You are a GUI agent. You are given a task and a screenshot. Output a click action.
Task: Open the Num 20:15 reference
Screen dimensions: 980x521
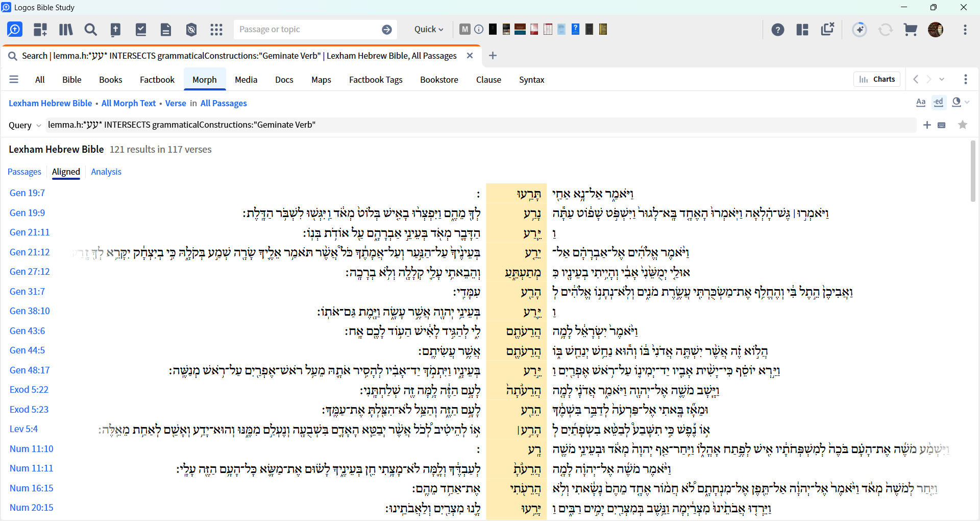(x=32, y=508)
